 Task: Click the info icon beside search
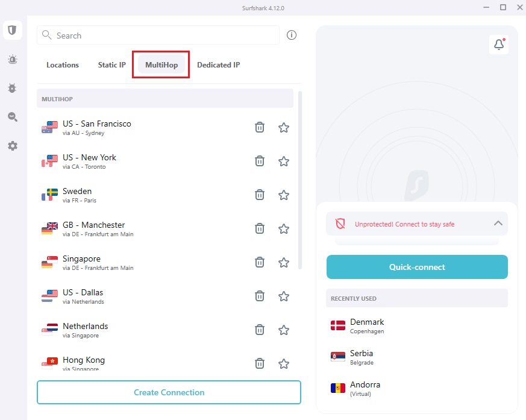pyautogui.click(x=292, y=35)
